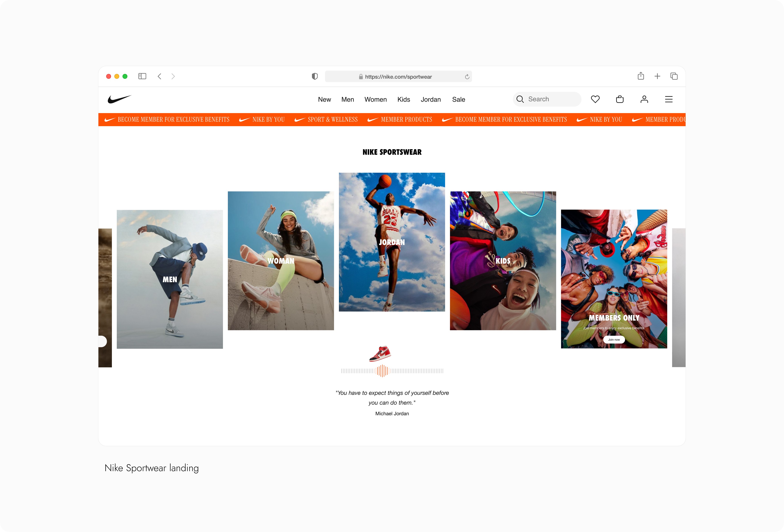The image size is (784, 532).
Task: Open the Men menu item
Action: (347, 99)
